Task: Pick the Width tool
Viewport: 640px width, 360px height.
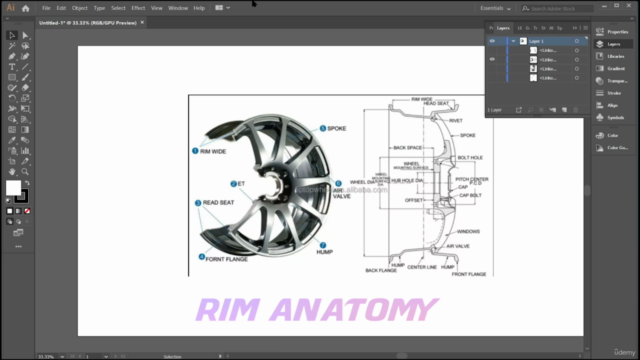Action: coord(12,109)
